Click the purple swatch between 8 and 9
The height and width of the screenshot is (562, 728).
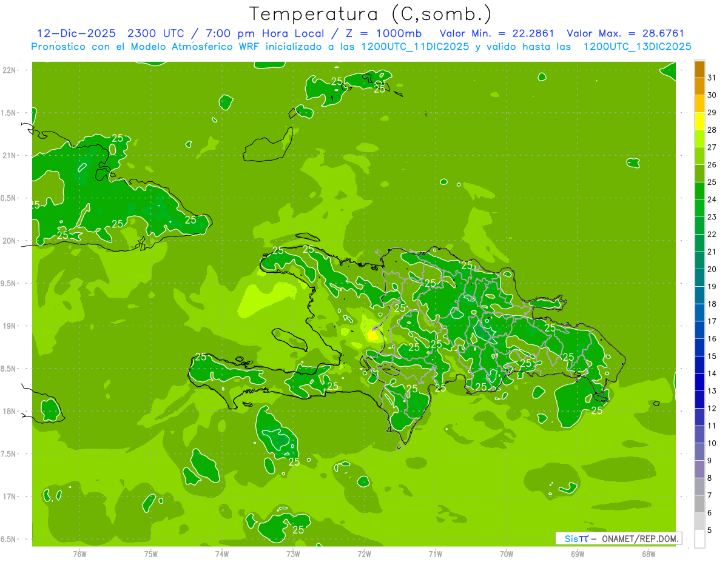click(x=699, y=469)
